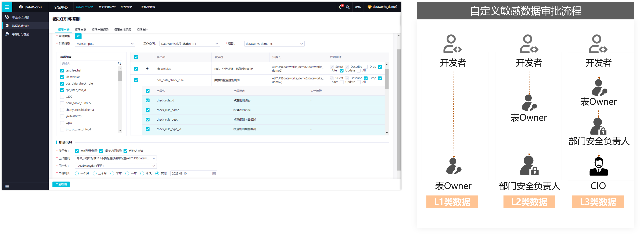This screenshot has height=238, width=644.
Task: Open the 用户名 RAM$wangdan dropdown
Action: (x=116, y=166)
